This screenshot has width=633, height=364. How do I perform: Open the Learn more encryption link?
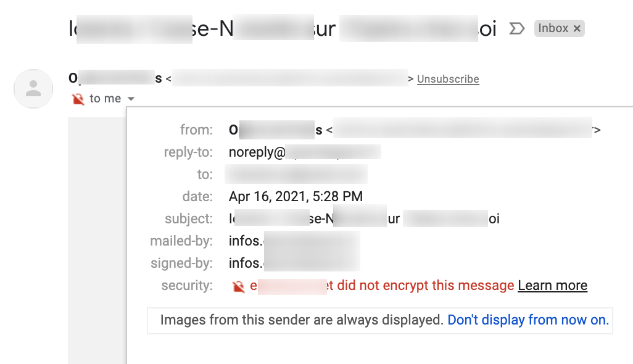coord(552,285)
